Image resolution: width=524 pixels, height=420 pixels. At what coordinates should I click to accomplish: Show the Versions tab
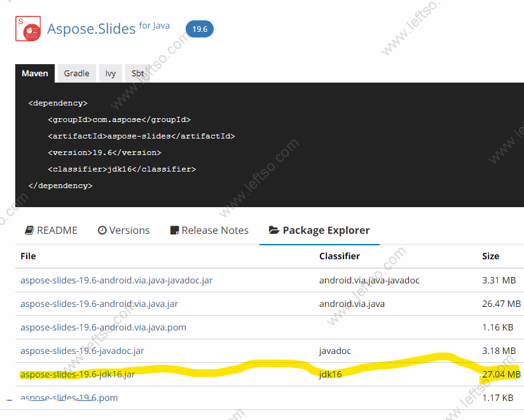coord(123,231)
